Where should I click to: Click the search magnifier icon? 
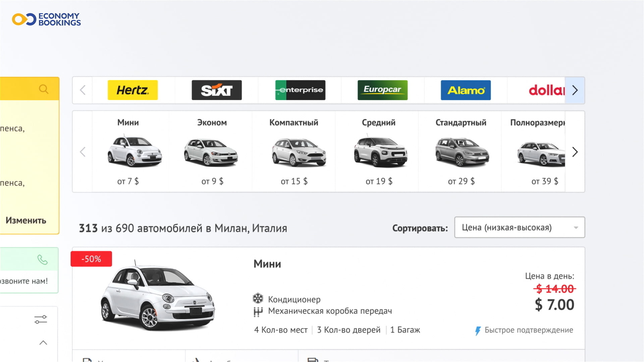(x=44, y=89)
